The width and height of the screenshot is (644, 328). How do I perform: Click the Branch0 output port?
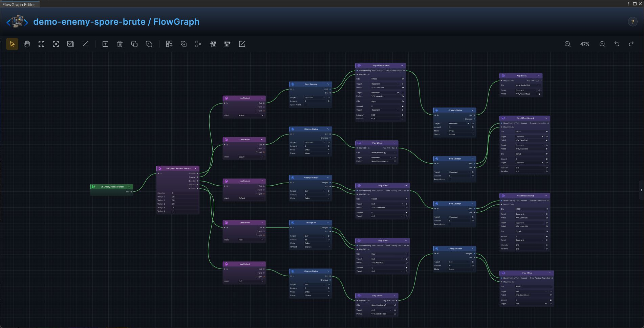point(198,173)
